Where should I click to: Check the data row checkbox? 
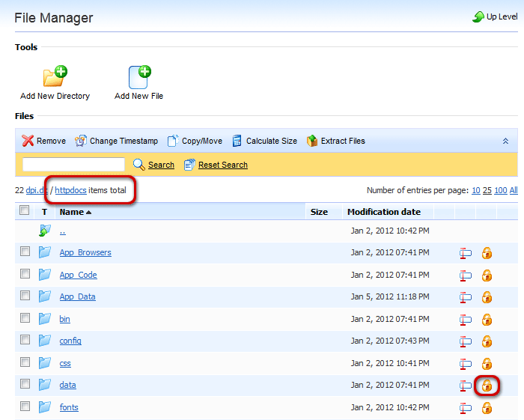click(x=25, y=384)
